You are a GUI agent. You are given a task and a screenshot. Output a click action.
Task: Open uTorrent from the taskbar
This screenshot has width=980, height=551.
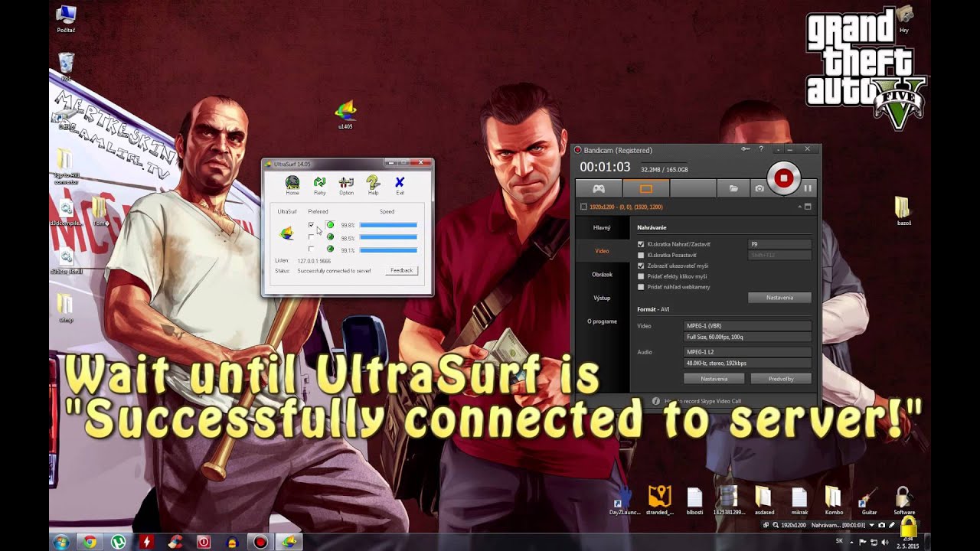119,542
